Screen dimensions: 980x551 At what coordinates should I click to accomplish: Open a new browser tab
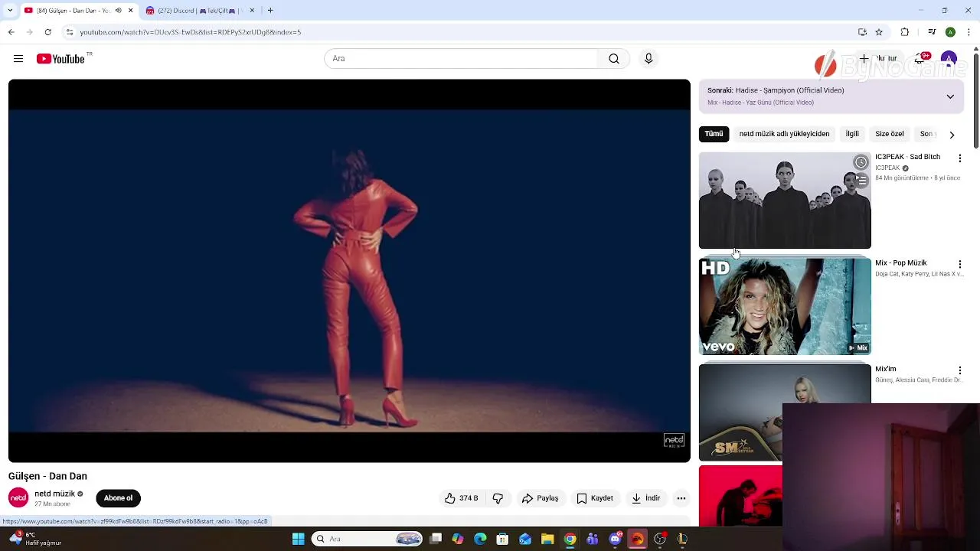tap(270, 11)
